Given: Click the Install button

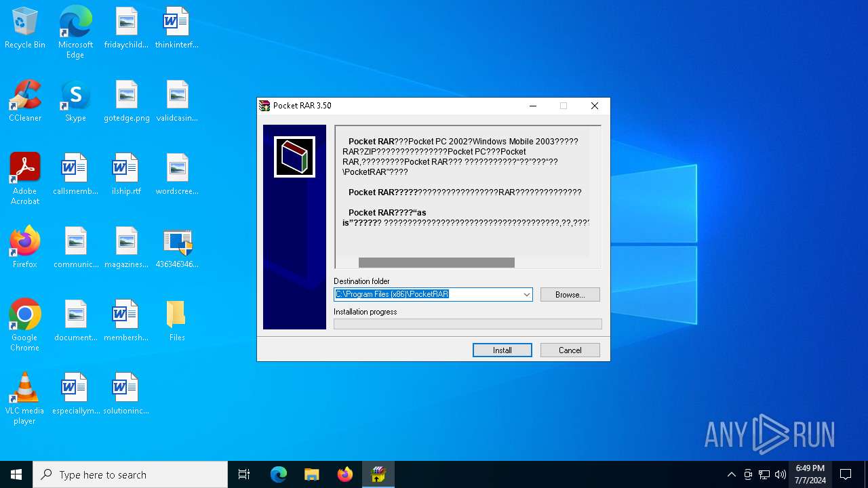Looking at the screenshot, I should coord(502,350).
